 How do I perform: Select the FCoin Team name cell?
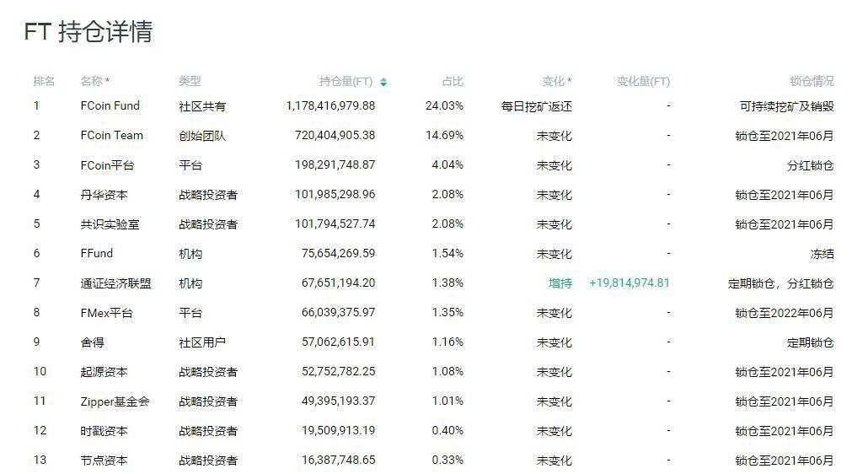coord(112,135)
